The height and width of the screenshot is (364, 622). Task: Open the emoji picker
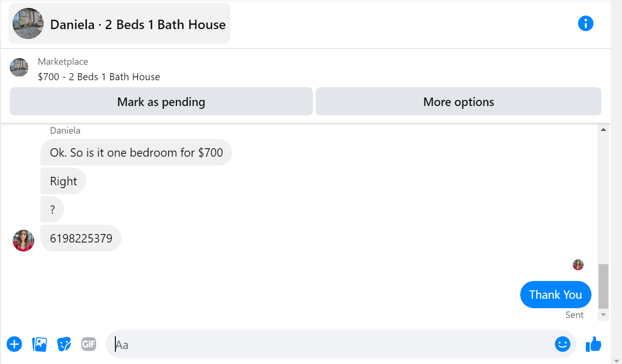coord(562,344)
